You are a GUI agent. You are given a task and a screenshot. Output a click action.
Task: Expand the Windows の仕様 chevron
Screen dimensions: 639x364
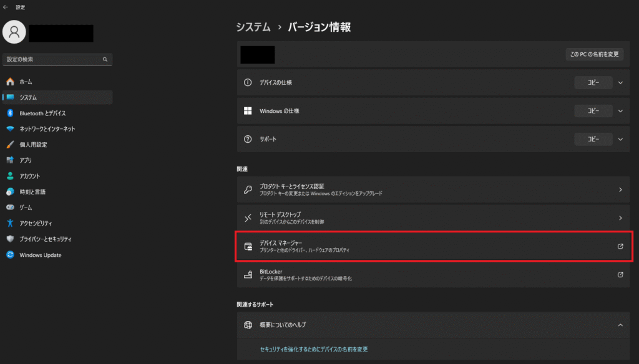(620, 111)
